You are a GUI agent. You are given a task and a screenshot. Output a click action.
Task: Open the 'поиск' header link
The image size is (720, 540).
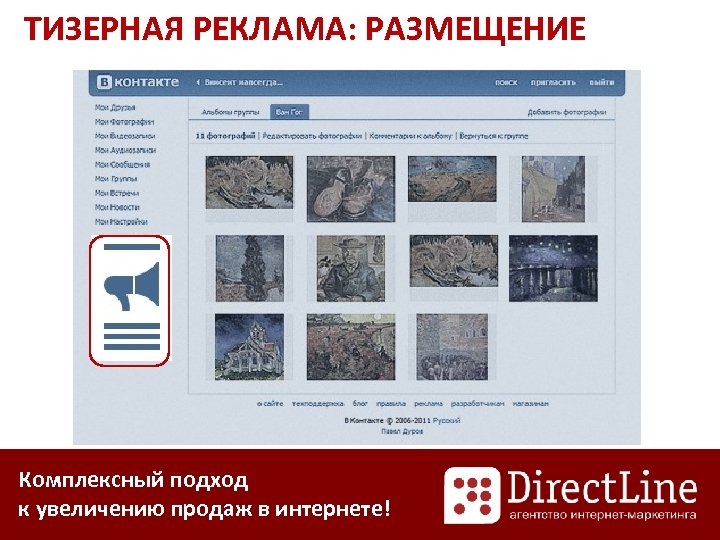[x=506, y=83]
